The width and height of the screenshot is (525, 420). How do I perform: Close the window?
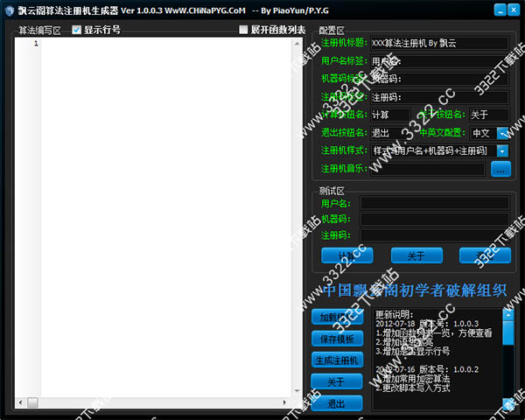[x=514, y=10]
